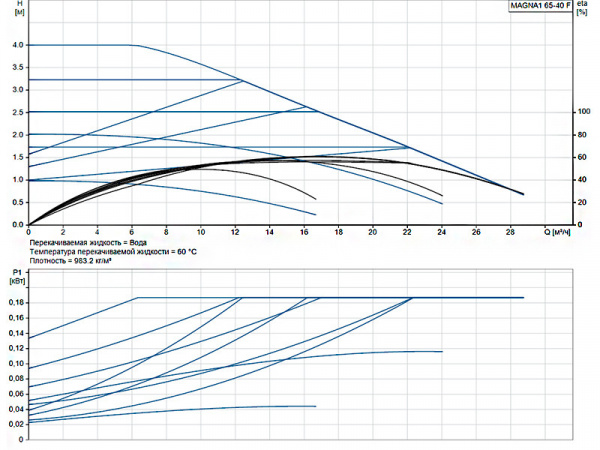The image size is (600, 450).
Task: Click the eta [%] efficiency axis title
Action: (x=585, y=11)
